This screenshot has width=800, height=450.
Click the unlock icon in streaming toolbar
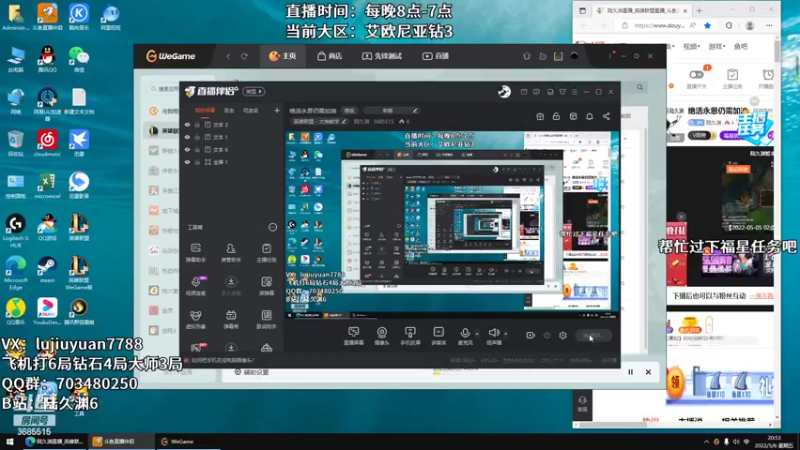click(556, 116)
